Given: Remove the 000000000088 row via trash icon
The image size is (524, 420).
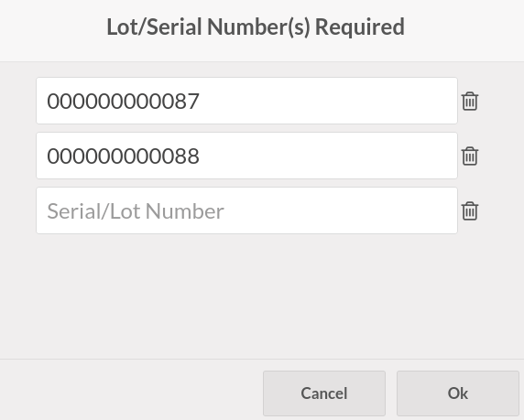Looking at the screenshot, I should 470,156.
